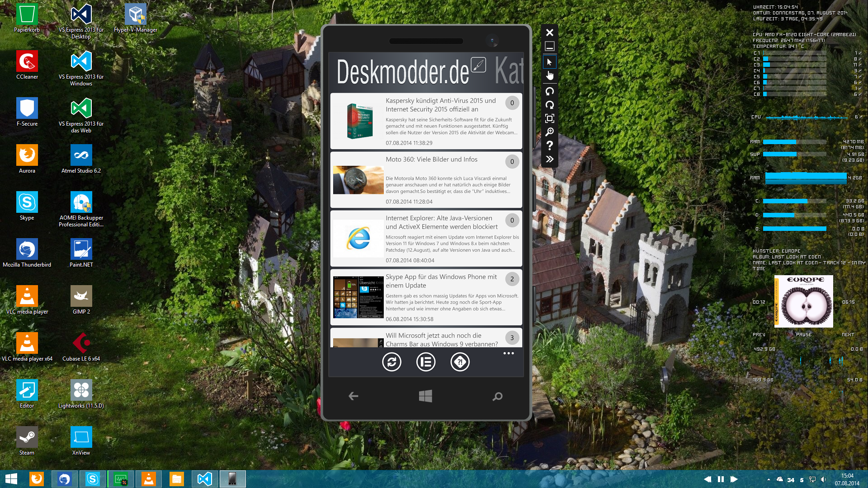Open Skype desktop shortcut

click(27, 206)
